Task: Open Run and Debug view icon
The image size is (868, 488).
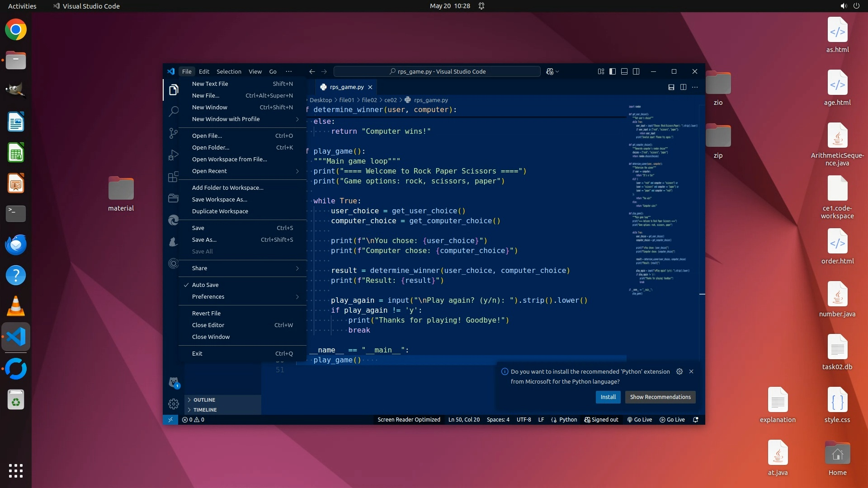Action: (x=174, y=155)
